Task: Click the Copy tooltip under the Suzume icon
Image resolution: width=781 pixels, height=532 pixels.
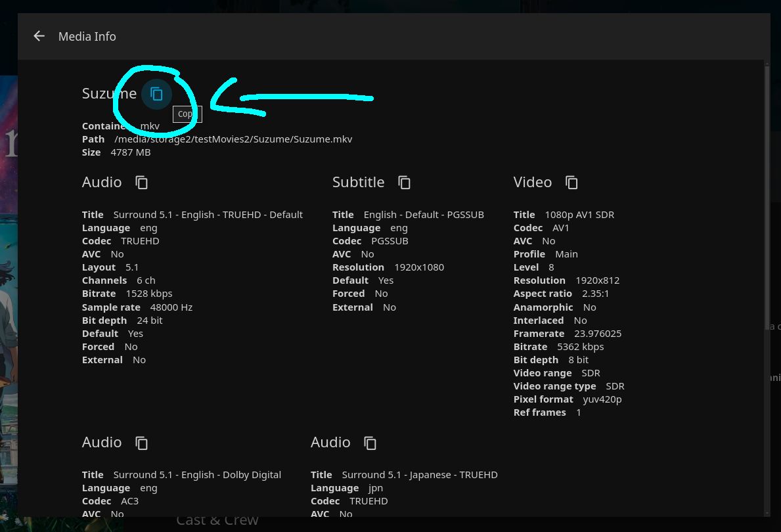Action: pos(187,114)
